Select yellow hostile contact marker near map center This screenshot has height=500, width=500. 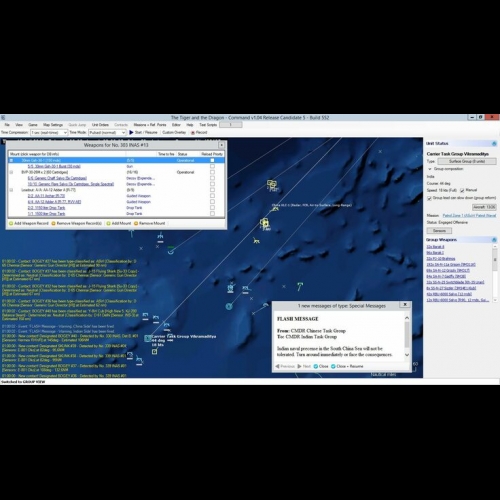coord(264,223)
